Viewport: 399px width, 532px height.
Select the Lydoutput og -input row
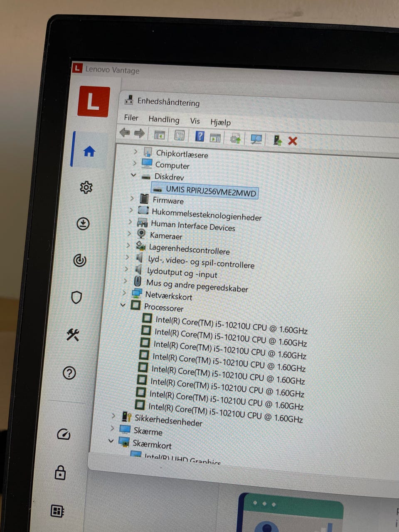coord(182,273)
